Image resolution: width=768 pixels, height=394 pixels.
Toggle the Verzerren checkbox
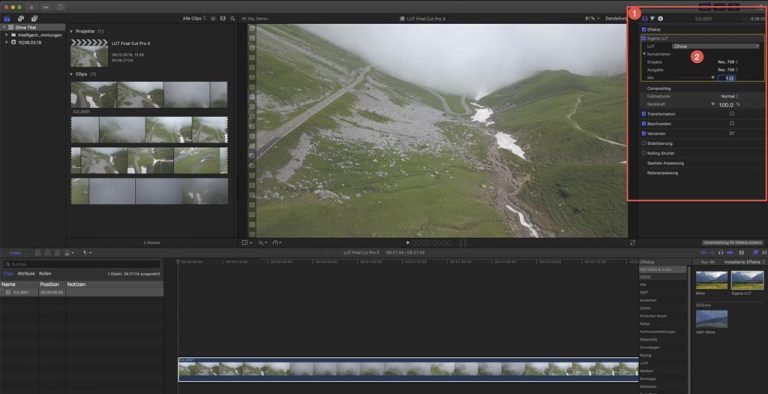[644, 133]
